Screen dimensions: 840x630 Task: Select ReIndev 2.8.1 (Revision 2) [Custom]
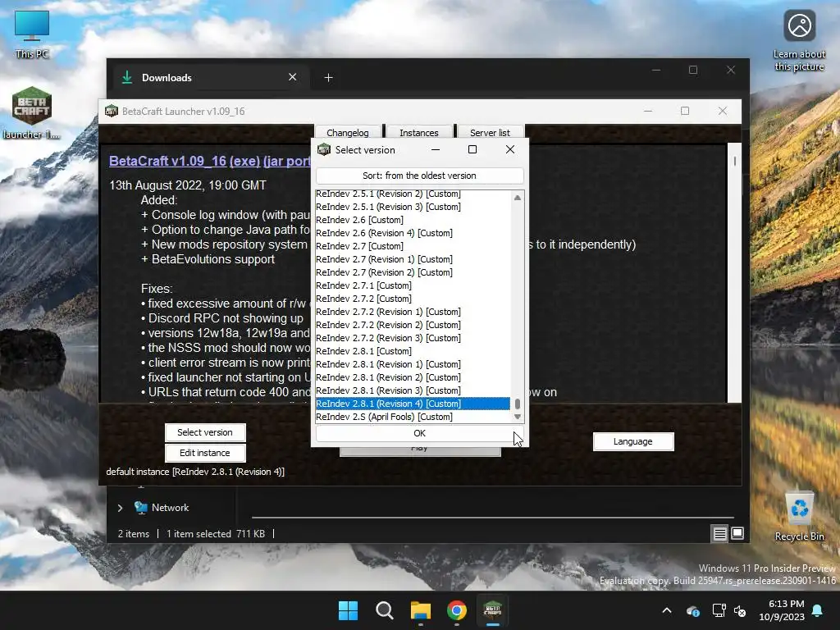[x=413, y=377]
